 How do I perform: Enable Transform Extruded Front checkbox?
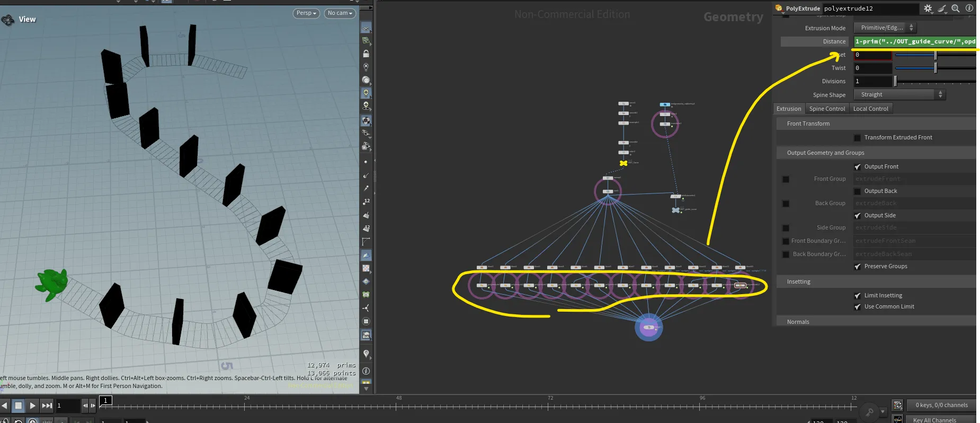(858, 138)
